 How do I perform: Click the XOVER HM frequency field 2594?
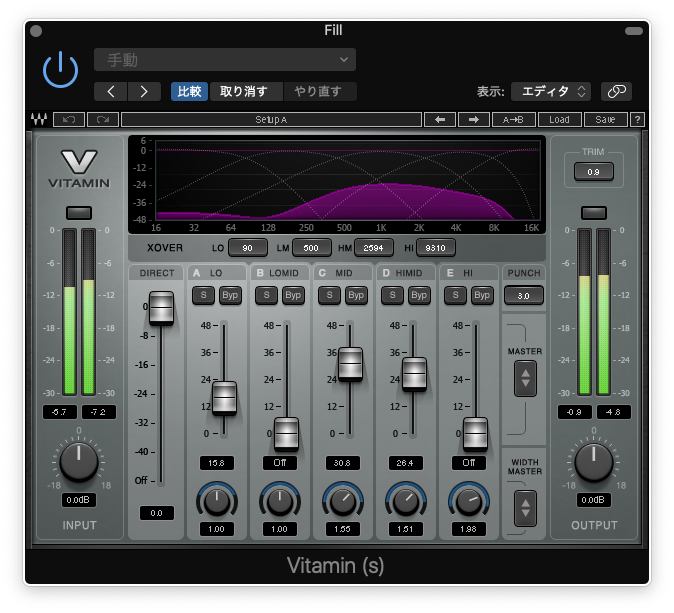pos(373,248)
